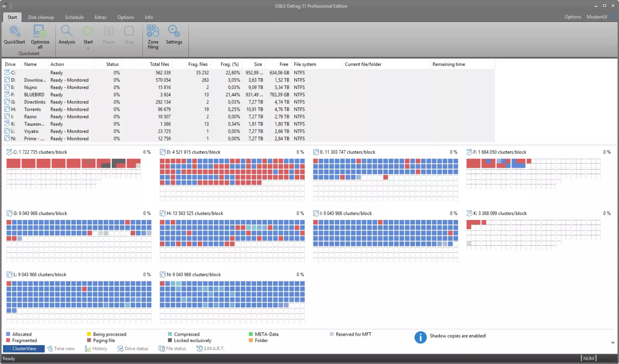Click the red Fragmented legend swatch
The height and width of the screenshot is (364, 619).
pyautogui.click(x=8, y=340)
